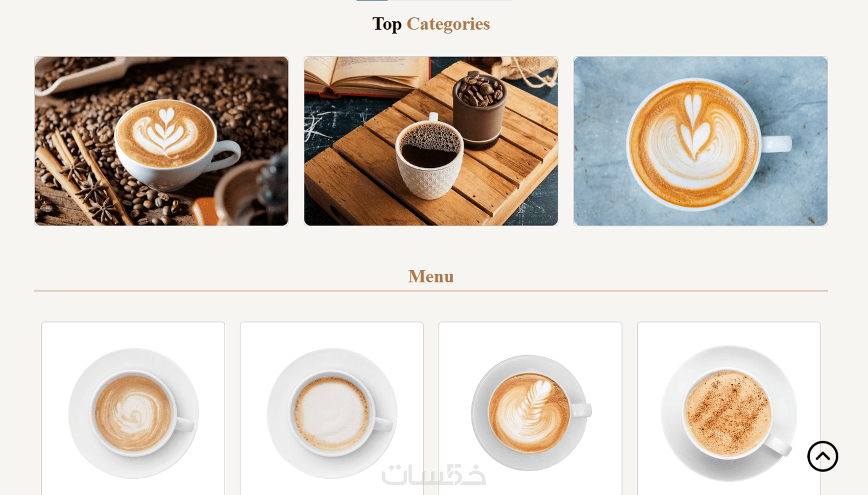Click the jar of coffee beans on crate

(x=479, y=111)
